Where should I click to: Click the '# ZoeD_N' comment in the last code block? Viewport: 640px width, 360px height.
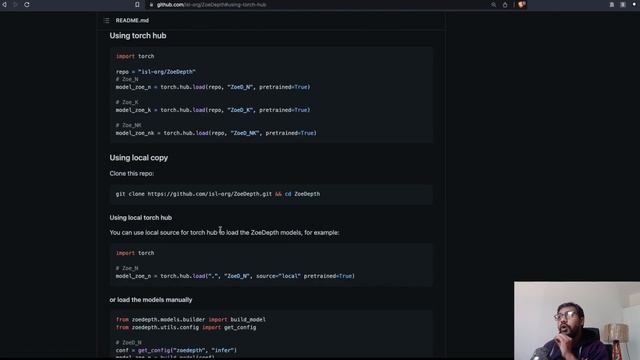click(x=129, y=343)
